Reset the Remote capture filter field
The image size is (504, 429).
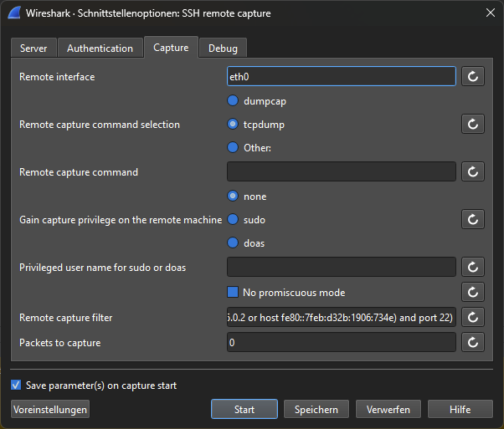(473, 318)
